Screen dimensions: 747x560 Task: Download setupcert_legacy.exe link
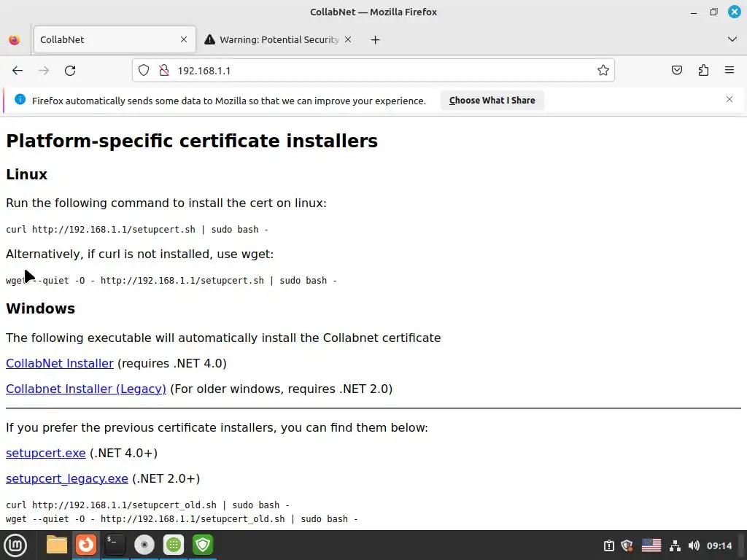[x=66, y=478]
